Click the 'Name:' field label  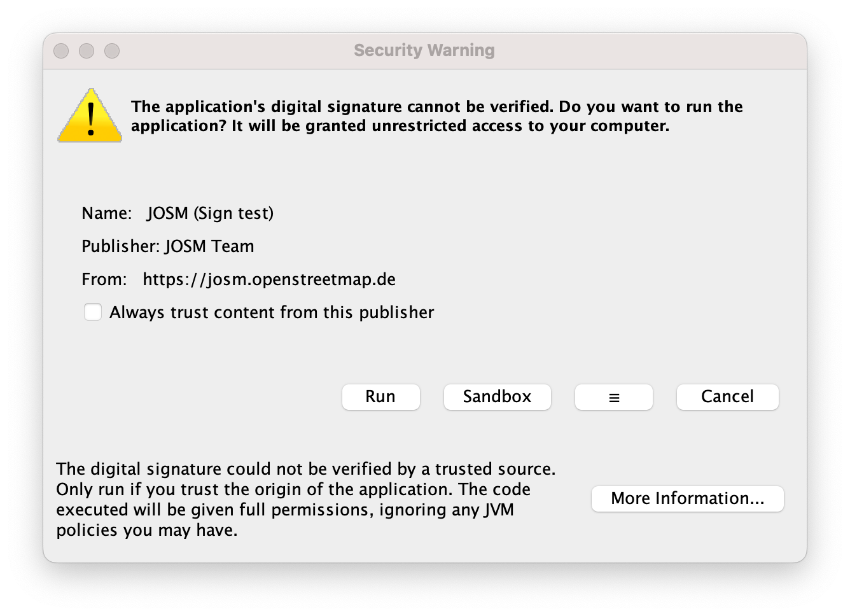click(106, 213)
